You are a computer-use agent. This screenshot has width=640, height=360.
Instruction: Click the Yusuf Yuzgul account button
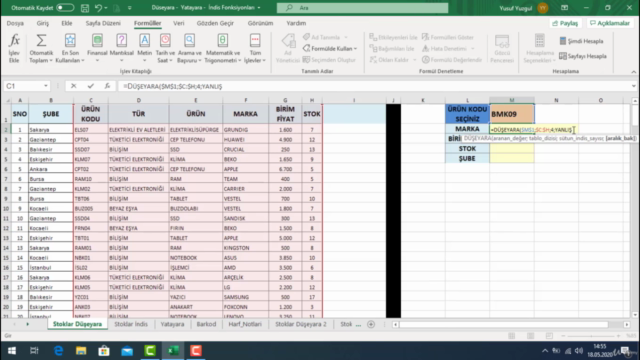(524, 8)
